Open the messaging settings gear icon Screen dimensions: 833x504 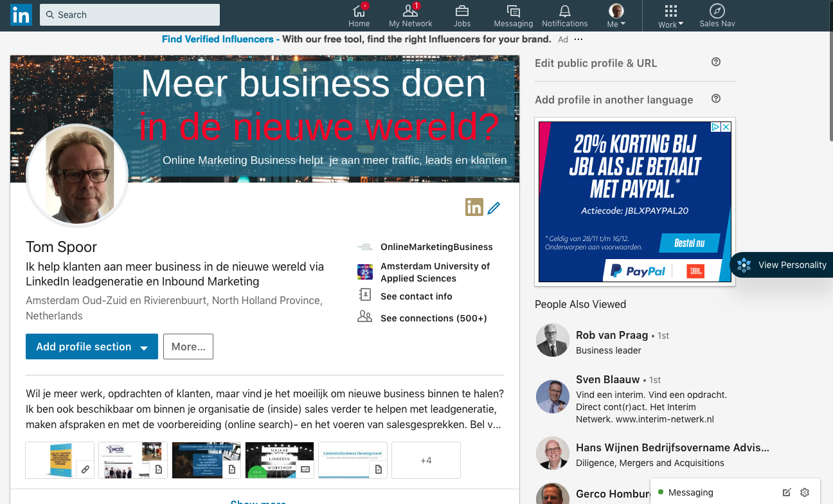[805, 492]
